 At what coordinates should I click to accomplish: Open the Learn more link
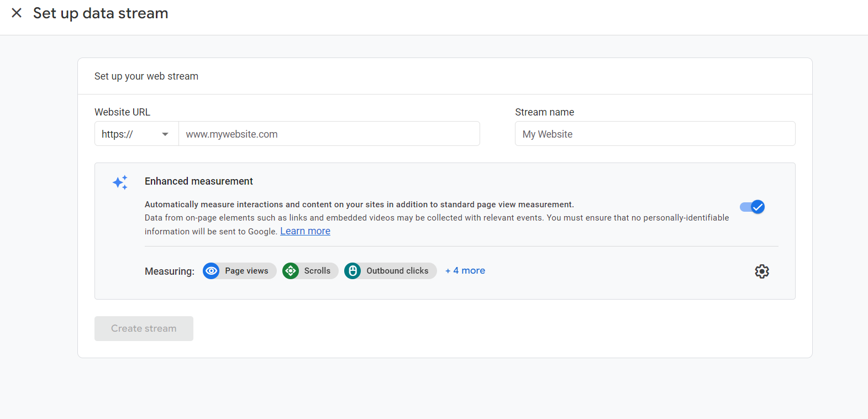305,231
